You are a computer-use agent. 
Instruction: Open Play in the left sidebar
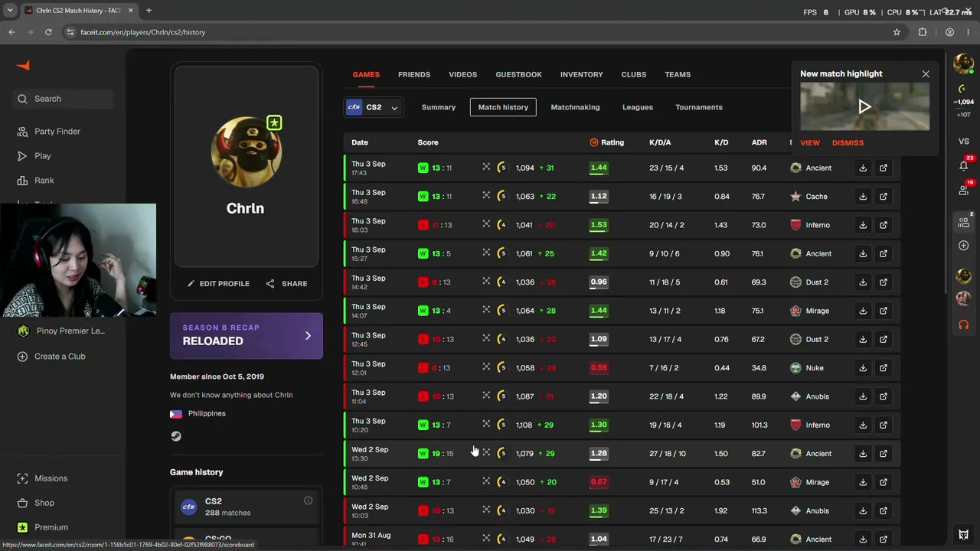point(43,156)
